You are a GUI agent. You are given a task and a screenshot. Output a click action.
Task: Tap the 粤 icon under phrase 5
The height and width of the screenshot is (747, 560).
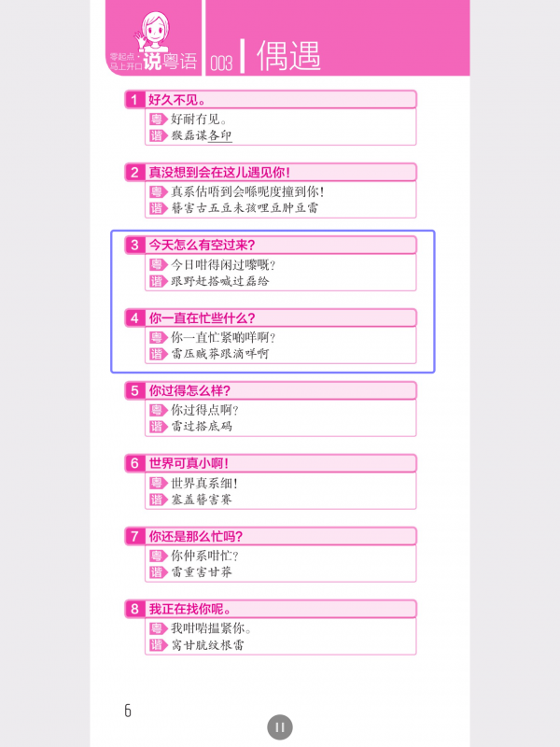click(157, 410)
